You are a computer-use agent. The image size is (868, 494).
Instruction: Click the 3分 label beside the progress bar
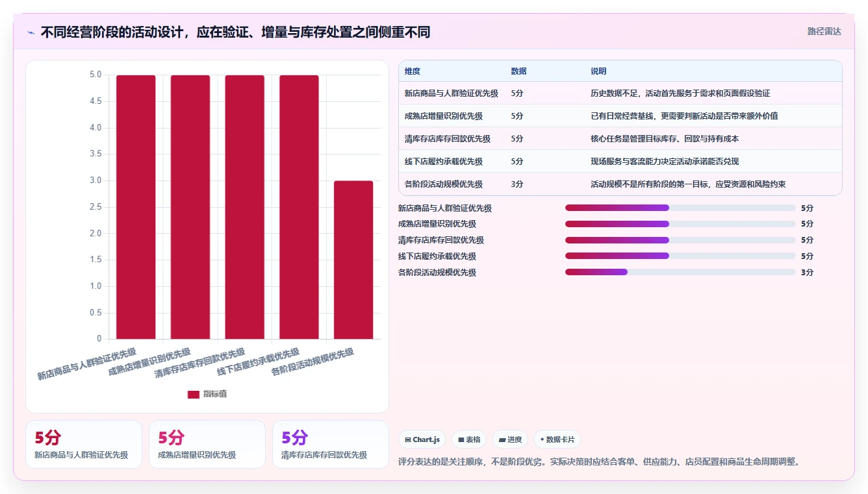(x=807, y=273)
